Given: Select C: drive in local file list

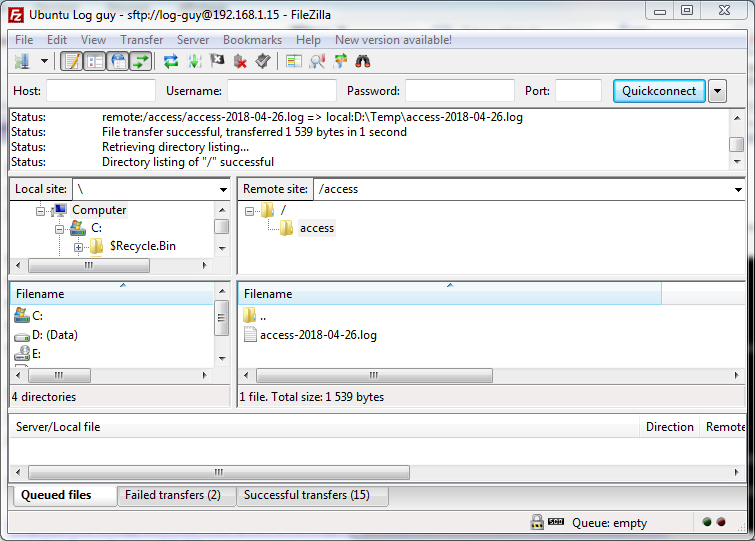Looking at the screenshot, I should 38,316.
